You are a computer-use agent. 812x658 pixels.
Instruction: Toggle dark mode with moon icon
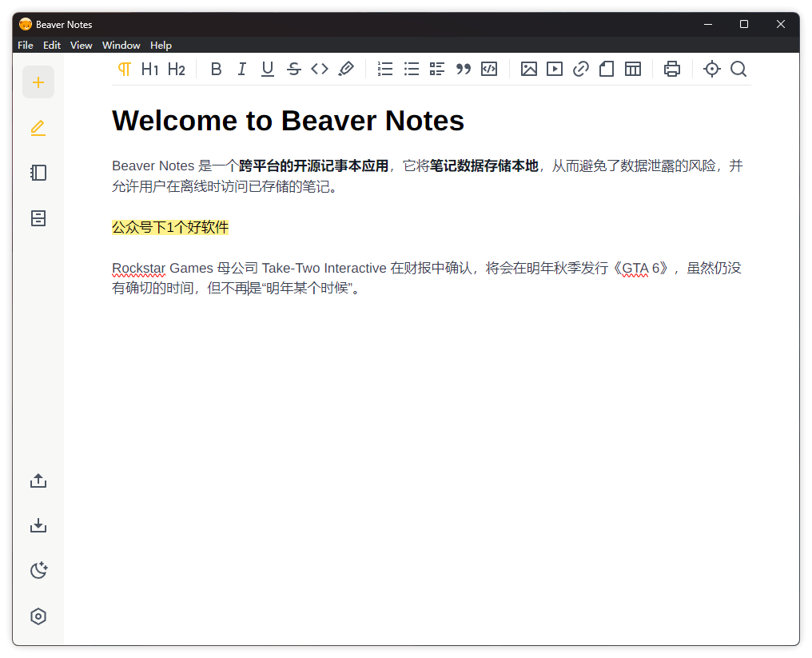[x=38, y=570]
